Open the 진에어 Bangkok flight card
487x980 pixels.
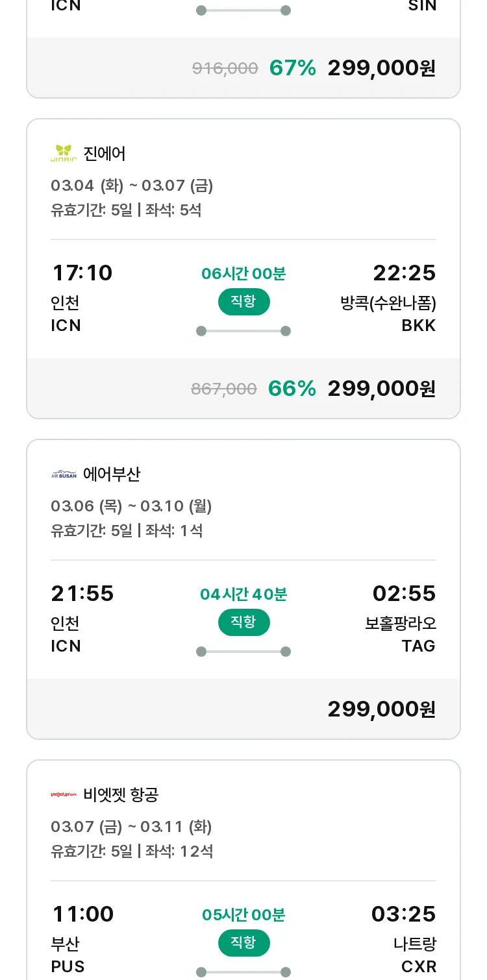pos(243,269)
